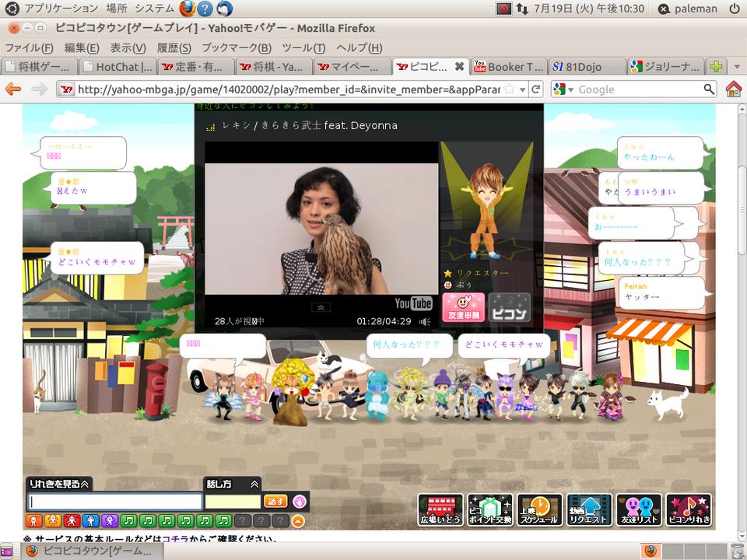
Task: Click the pink hand wave icon
Action: tap(299, 501)
